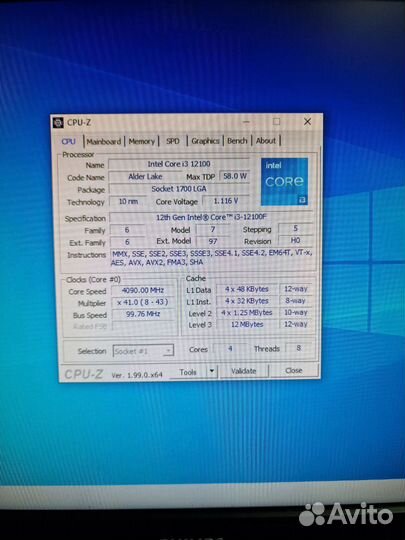Close the CPU-Z window with X
The width and height of the screenshot is (405, 540).
[x=307, y=122]
